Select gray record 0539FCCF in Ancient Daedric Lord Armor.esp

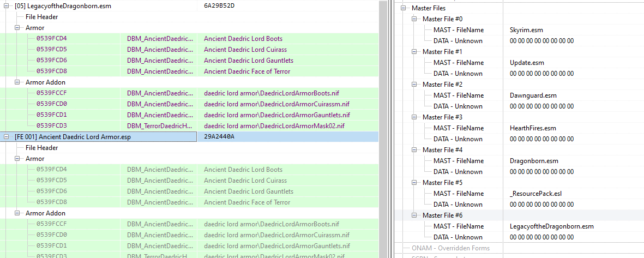click(52, 224)
